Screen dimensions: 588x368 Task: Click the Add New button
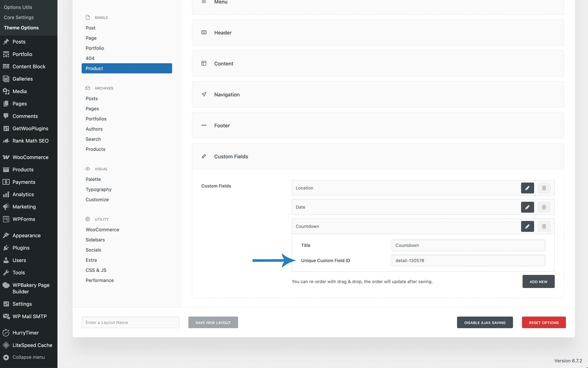538,282
